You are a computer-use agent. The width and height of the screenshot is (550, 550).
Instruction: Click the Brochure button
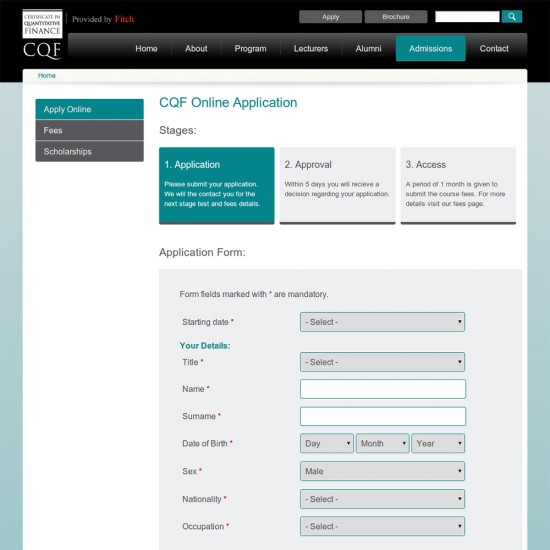pos(396,16)
